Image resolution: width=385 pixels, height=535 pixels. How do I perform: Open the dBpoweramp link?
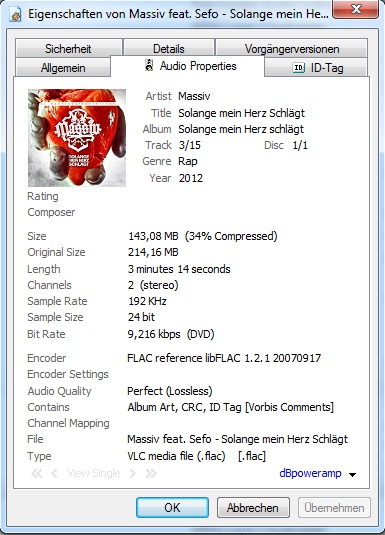pyautogui.click(x=310, y=473)
